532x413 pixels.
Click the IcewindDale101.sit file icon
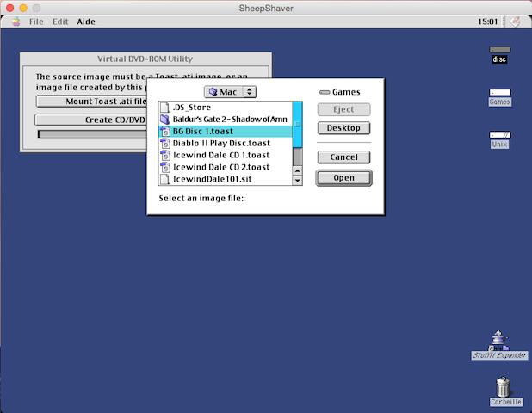(165, 179)
